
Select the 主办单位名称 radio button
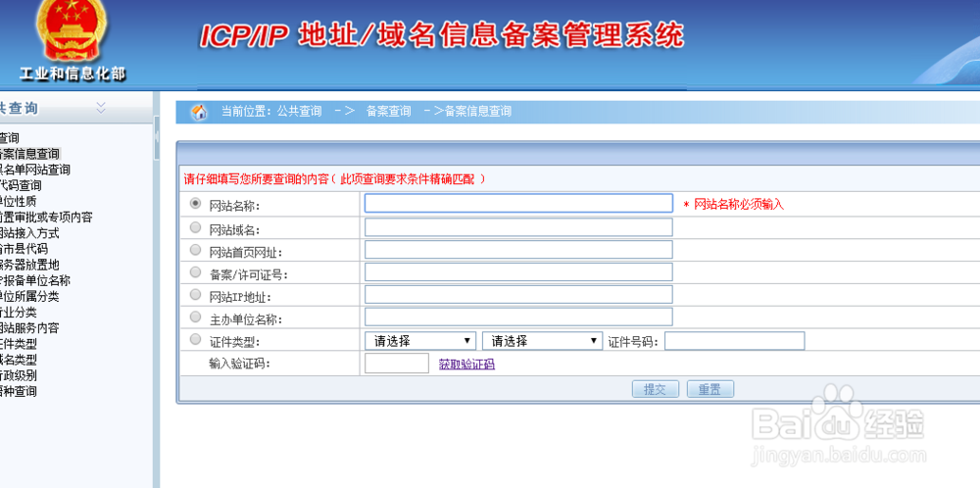(196, 317)
